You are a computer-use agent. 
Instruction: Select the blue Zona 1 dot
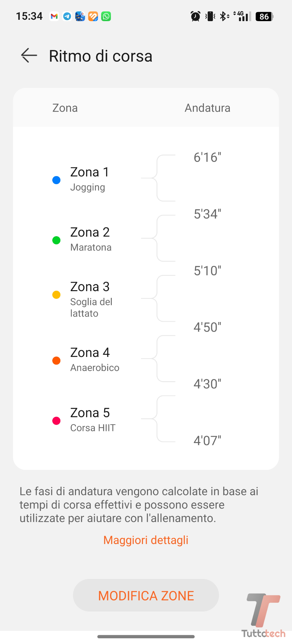point(57,180)
